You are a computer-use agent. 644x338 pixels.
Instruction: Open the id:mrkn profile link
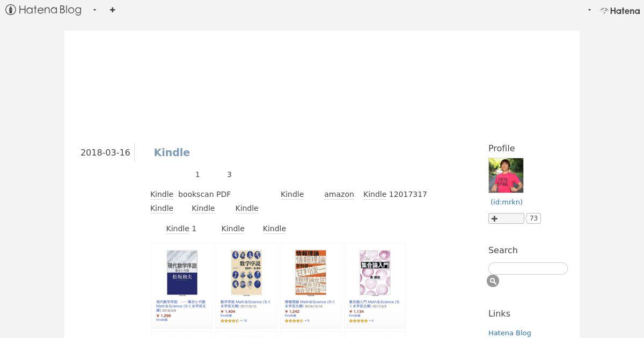(x=507, y=202)
